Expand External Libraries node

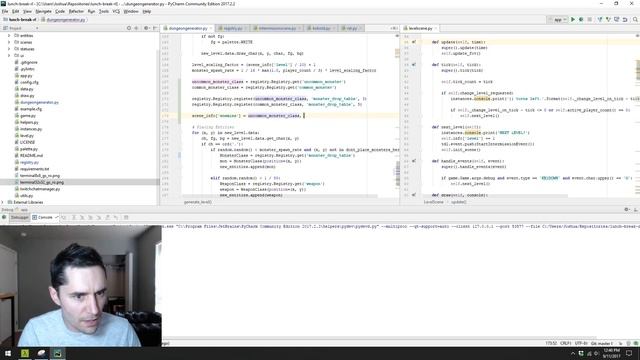tap(3, 202)
